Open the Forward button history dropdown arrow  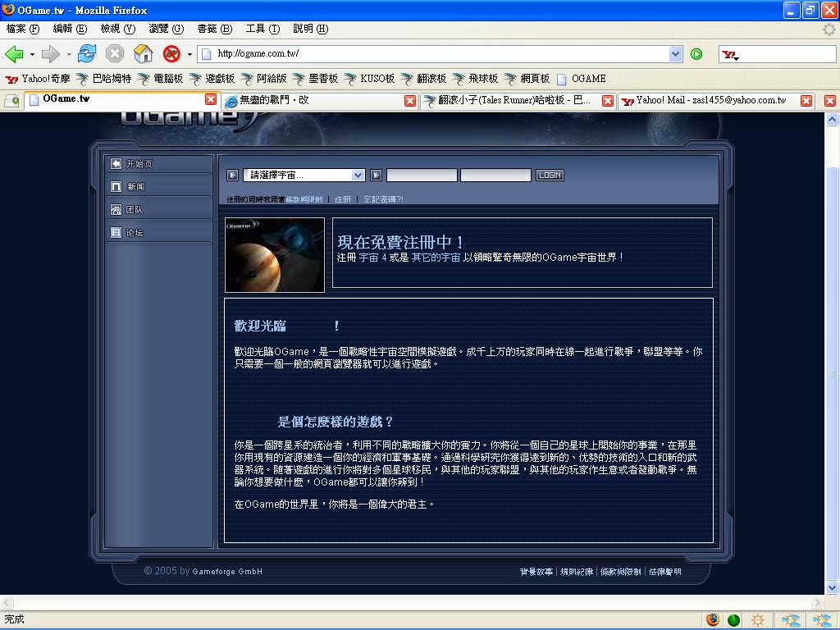[x=69, y=54]
